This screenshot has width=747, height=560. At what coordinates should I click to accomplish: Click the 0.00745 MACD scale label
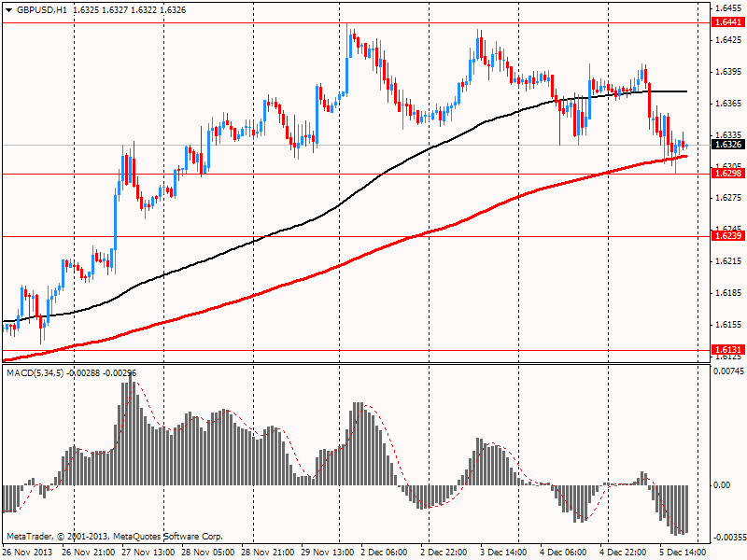[x=729, y=371]
